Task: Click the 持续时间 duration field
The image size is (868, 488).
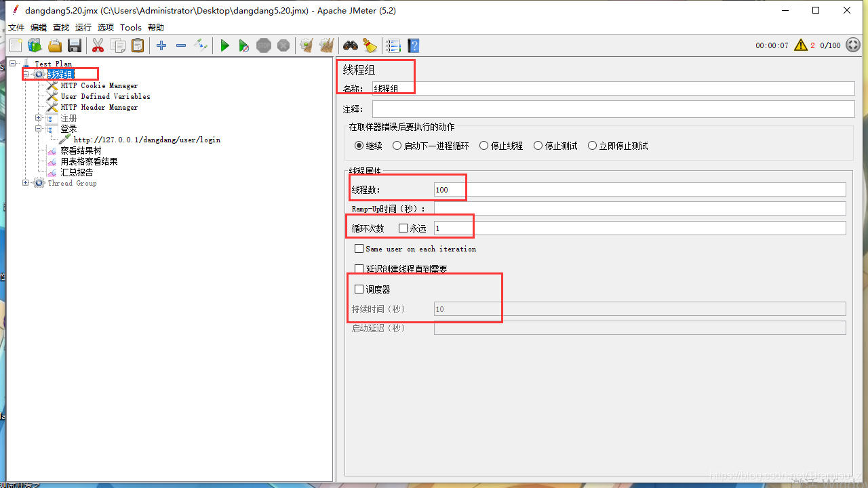Action: point(640,309)
